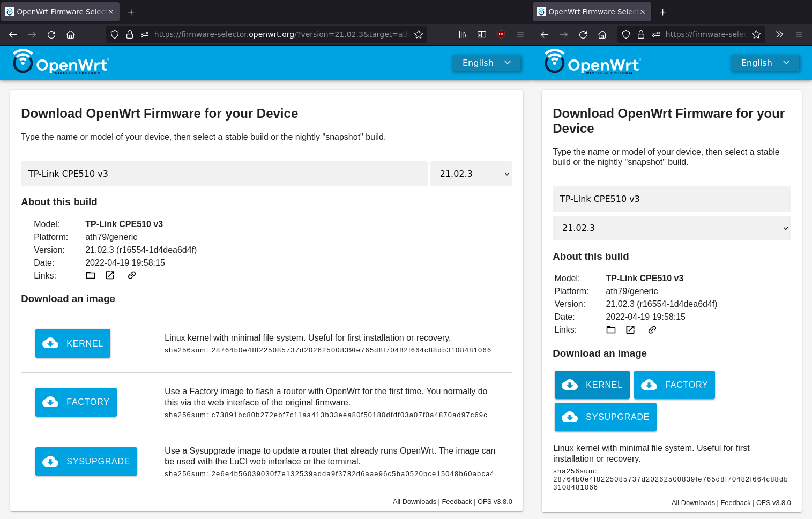Copy the permalink via the chain link icon
Viewport: 812px width, 519px height.
131,275
